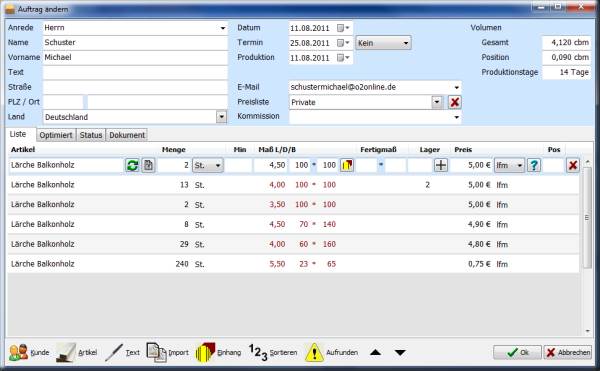This screenshot has width=600, height=371.
Task: Click the scrollbar down arrow of the list
Action: (x=587, y=331)
